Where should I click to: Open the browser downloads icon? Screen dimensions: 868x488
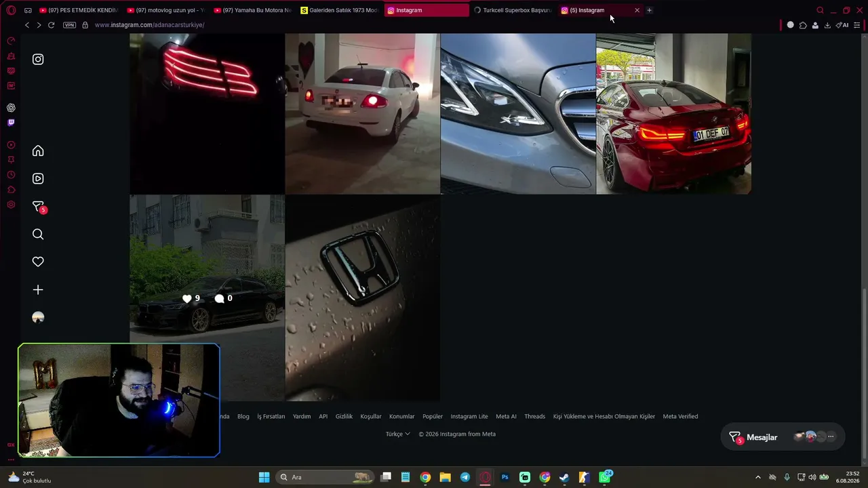tap(827, 25)
